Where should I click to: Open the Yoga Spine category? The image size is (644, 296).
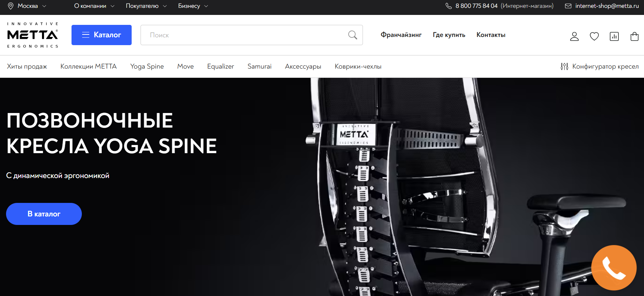point(147,66)
